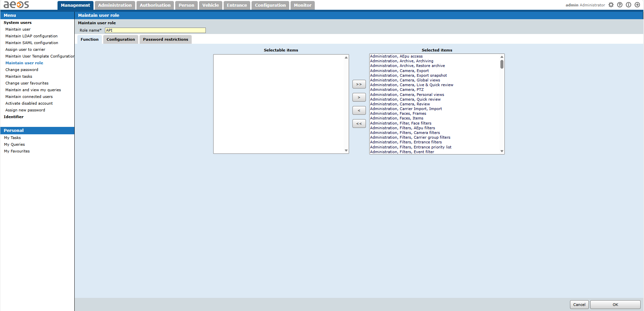
Task: Open the Entrance tab
Action: [x=237, y=5]
